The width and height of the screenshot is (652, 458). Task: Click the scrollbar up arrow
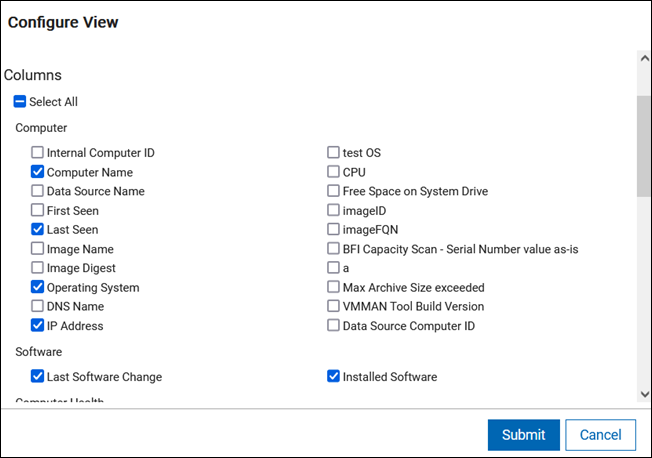click(x=644, y=58)
